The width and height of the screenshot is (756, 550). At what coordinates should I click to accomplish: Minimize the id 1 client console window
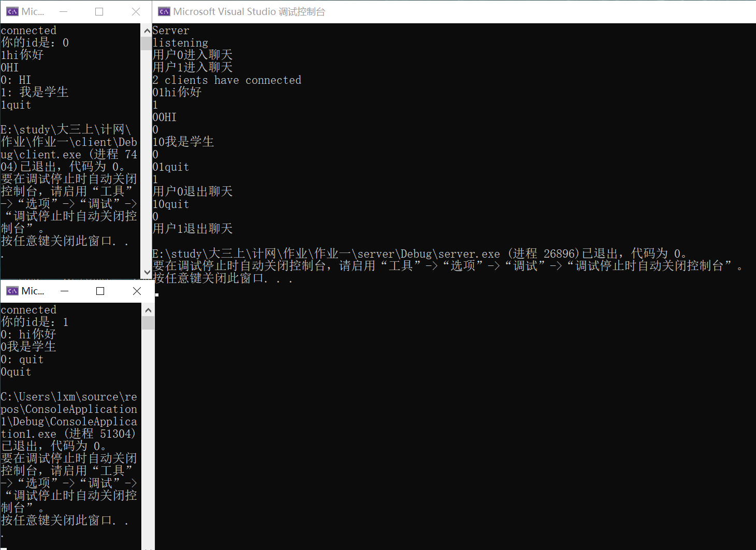coord(65,291)
